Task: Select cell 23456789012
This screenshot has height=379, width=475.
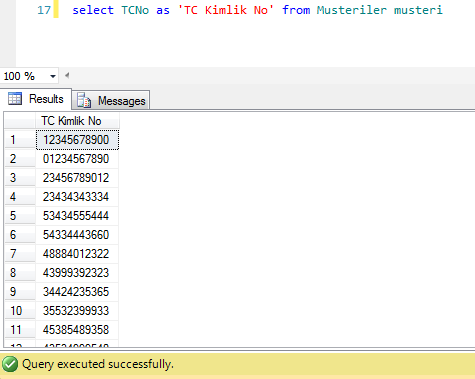Action: (77, 178)
